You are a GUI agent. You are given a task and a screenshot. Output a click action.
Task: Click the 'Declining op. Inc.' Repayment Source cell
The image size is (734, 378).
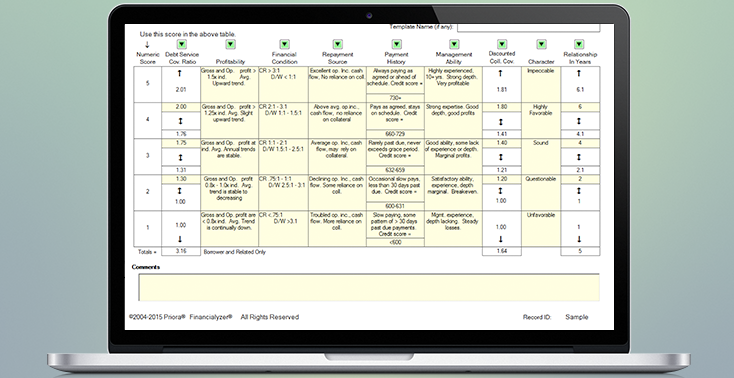tap(337, 193)
